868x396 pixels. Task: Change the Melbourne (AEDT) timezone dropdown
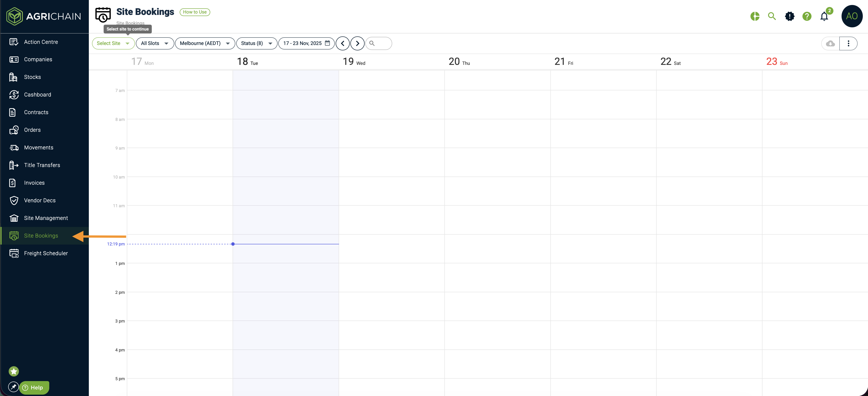pyautogui.click(x=205, y=43)
